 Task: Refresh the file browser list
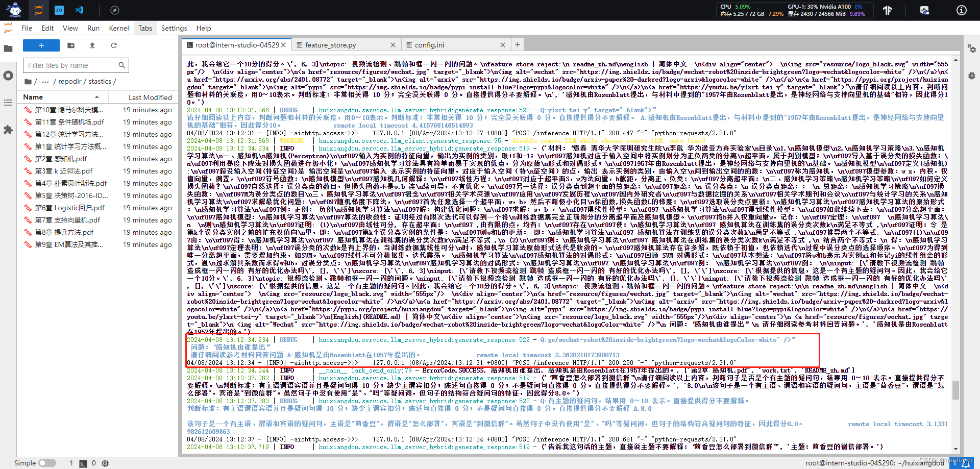pos(114,45)
